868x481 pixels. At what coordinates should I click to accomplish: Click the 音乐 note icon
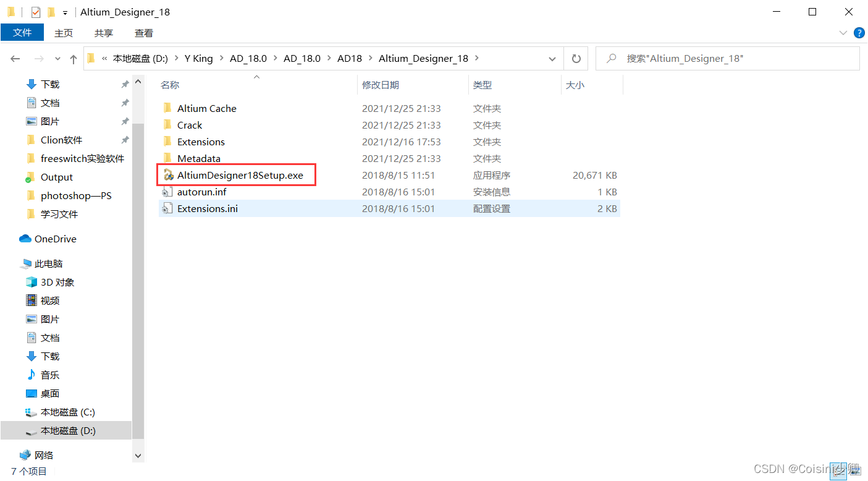(32, 375)
